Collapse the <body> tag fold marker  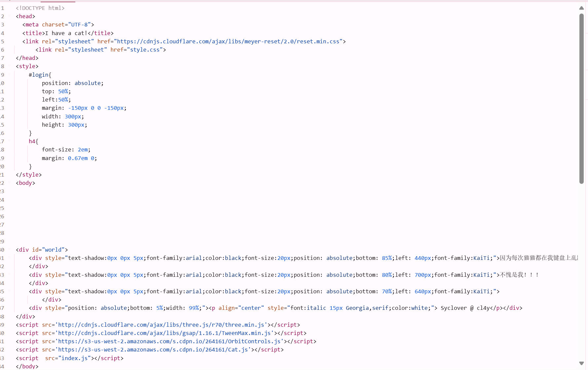pyautogui.click(x=9, y=183)
